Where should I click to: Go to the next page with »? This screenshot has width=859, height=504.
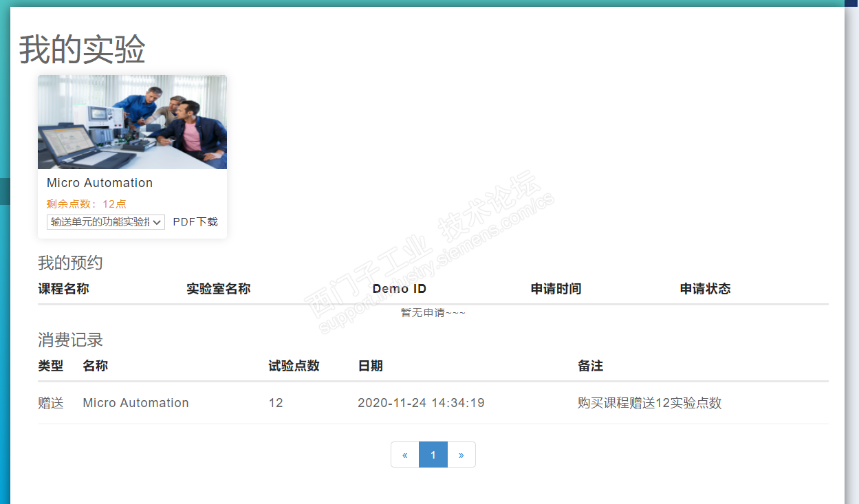(461, 454)
